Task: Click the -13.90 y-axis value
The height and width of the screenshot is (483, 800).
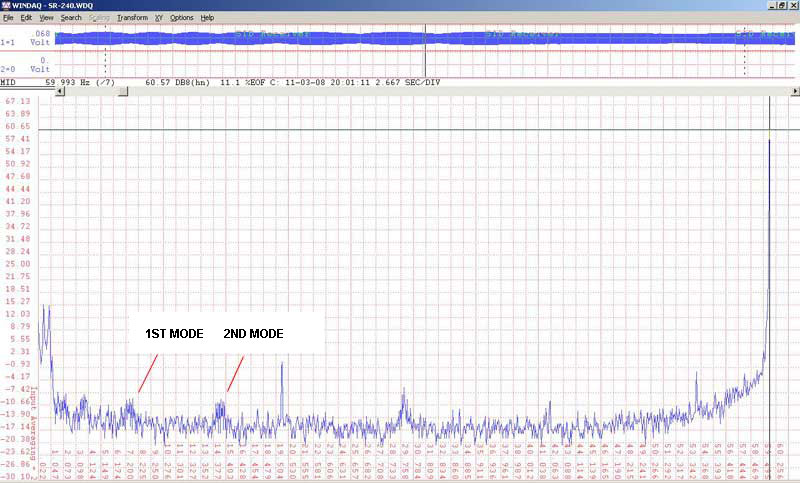Action: pos(18,414)
